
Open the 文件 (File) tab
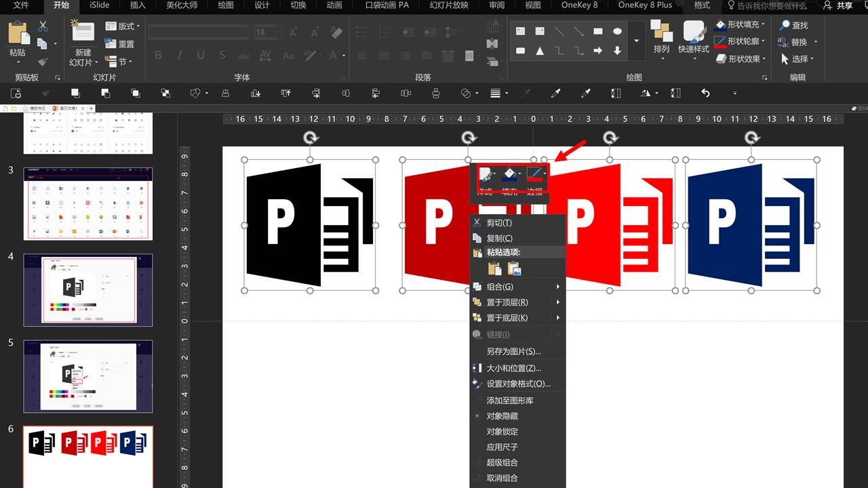coord(21,5)
